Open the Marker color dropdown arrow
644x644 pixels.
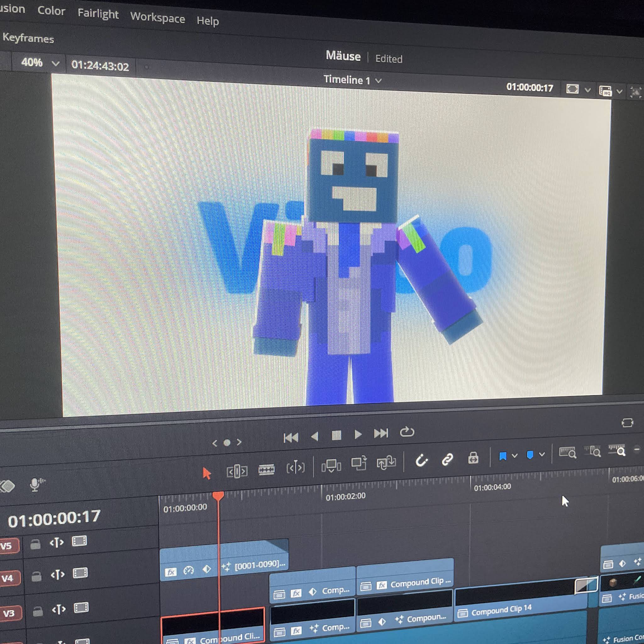pos(542,454)
